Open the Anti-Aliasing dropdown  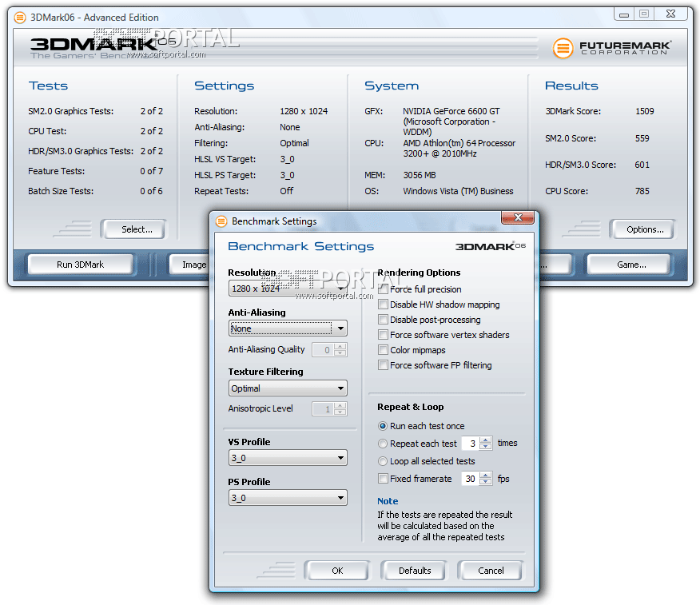[288, 328]
